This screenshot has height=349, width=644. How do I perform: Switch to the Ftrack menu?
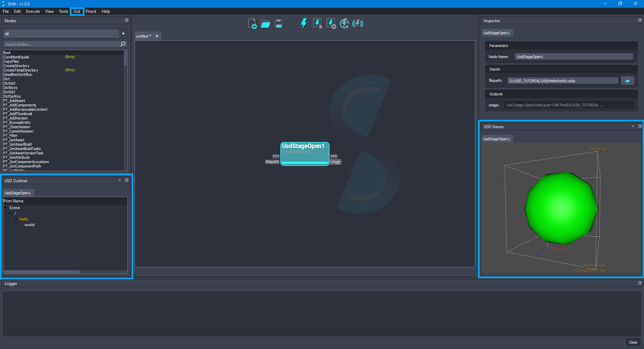[x=91, y=11]
